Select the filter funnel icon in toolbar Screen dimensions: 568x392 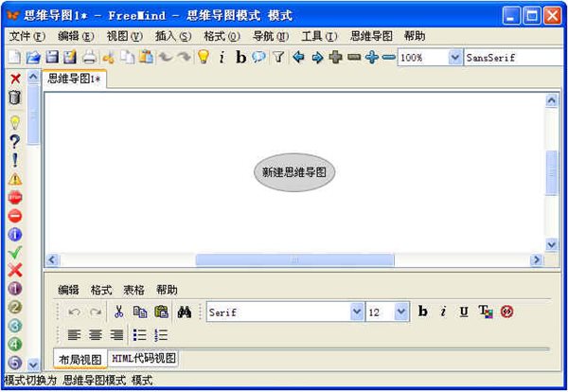coord(278,57)
